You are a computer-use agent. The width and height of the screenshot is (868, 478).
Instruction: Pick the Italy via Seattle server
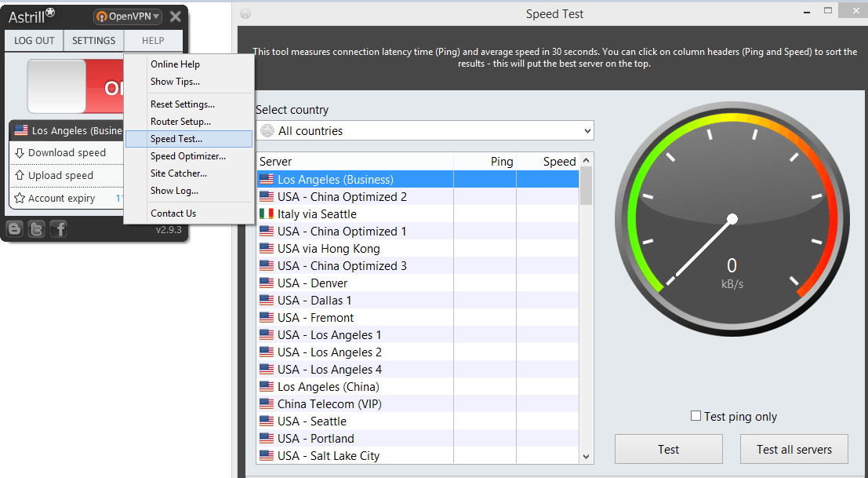(x=419, y=213)
